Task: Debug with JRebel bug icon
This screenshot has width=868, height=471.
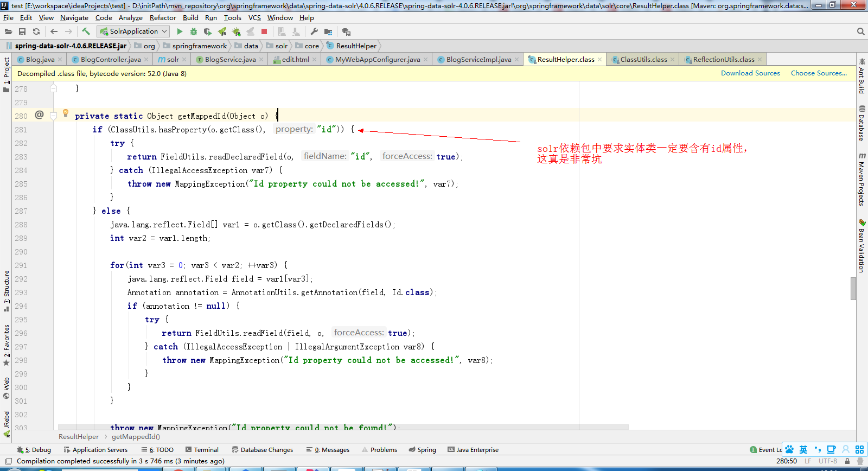Action: (236, 31)
